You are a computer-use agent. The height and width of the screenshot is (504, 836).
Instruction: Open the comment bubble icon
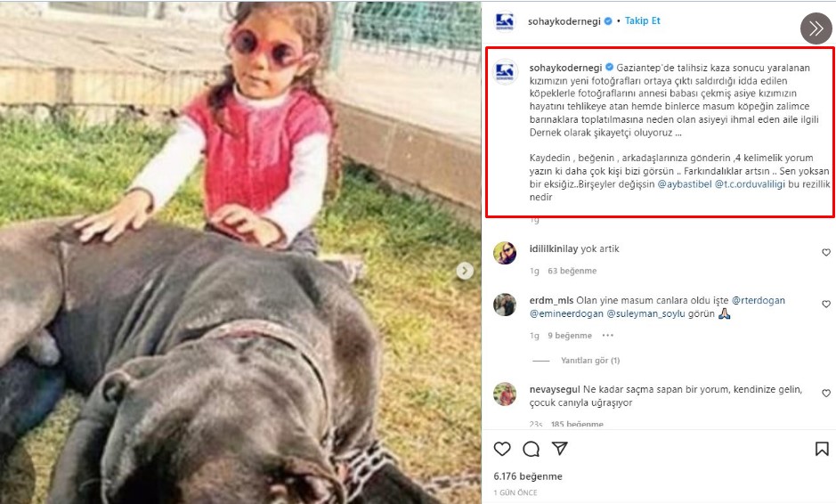531,449
